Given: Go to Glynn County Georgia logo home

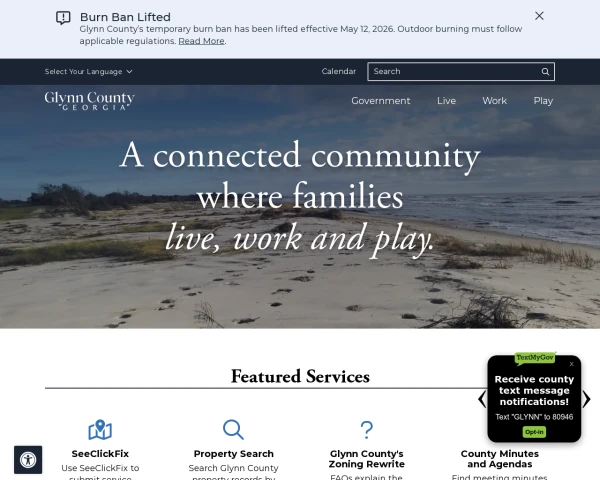Looking at the screenshot, I should (90, 101).
